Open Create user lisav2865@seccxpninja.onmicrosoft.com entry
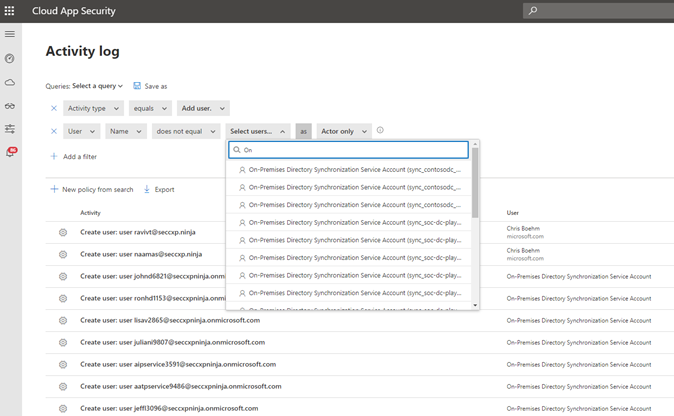Image resolution: width=674 pixels, height=416 pixels. click(x=170, y=320)
